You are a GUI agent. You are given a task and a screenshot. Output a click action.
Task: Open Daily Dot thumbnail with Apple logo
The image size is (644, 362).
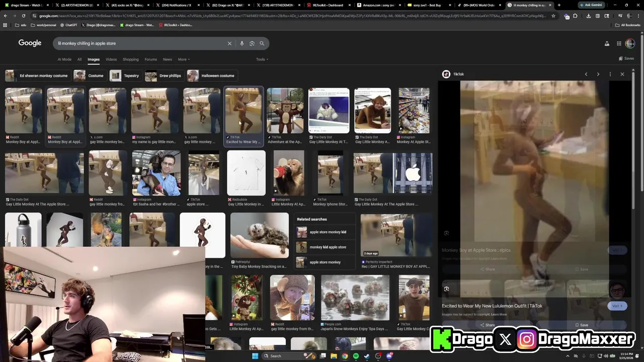[x=392, y=173]
